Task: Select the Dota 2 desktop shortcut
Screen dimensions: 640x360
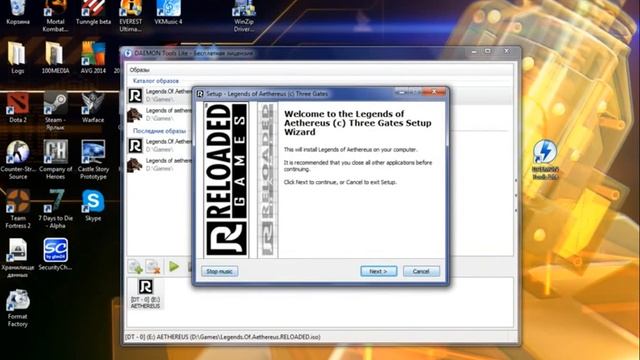Action: tap(18, 108)
